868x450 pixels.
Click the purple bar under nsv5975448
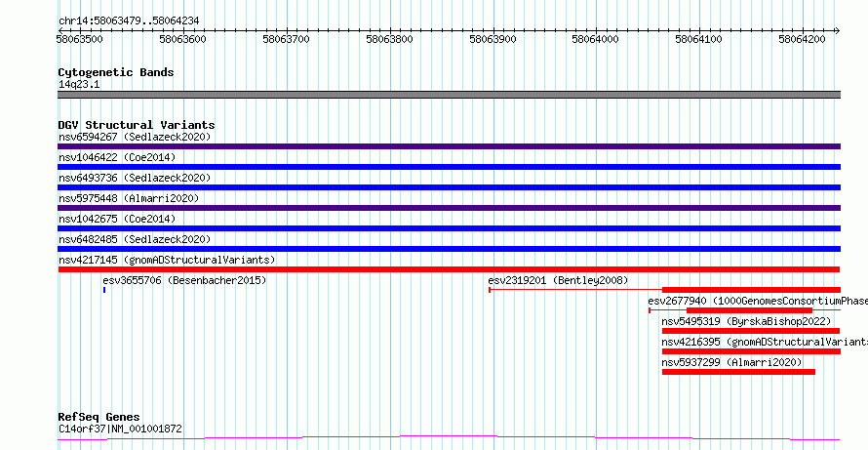tap(449, 208)
